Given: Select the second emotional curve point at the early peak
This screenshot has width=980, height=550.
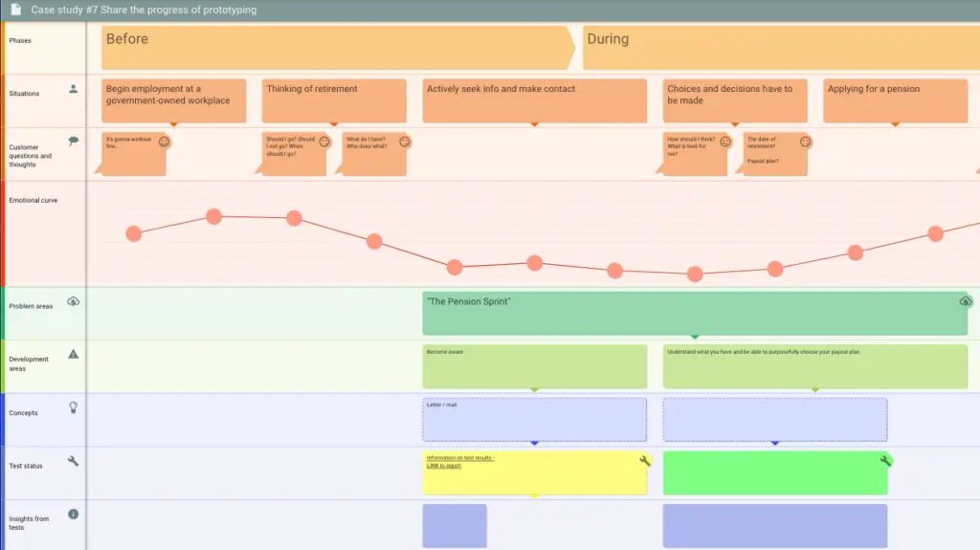Looking at the screenshot, I should click(x=213, y=217).
